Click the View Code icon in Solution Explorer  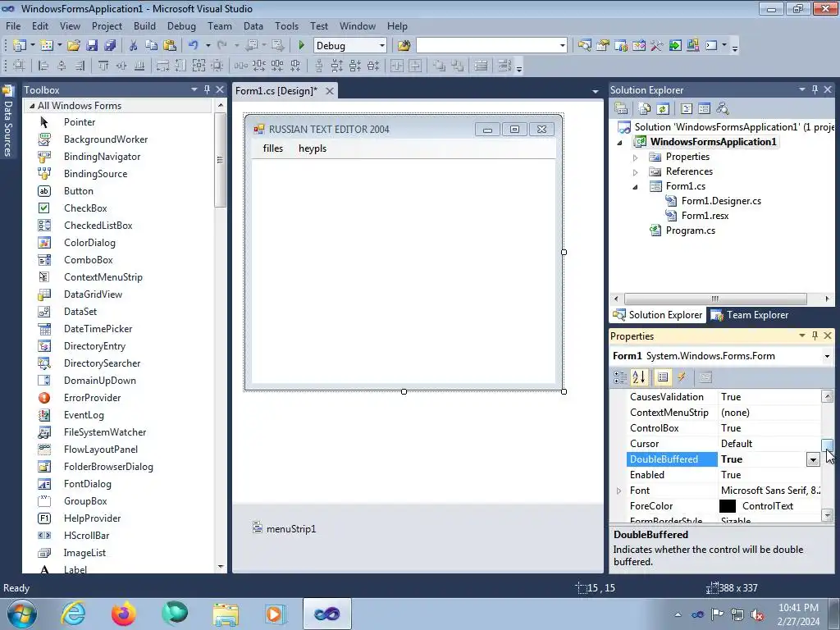[x=687, y=109]
